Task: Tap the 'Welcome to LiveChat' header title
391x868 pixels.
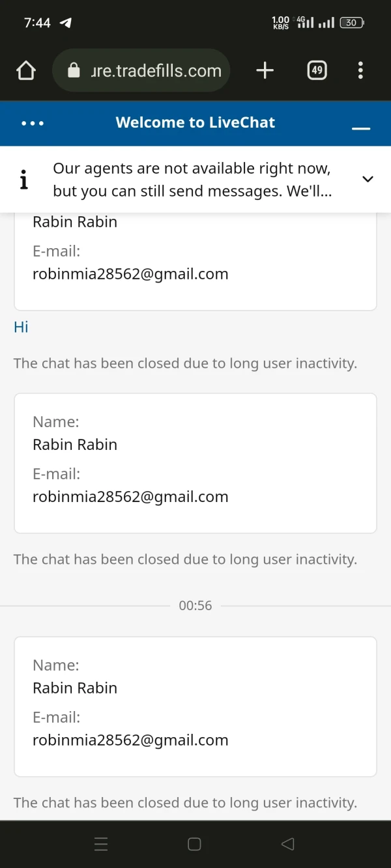Action: pyautogui.click(x=195, y=122)
